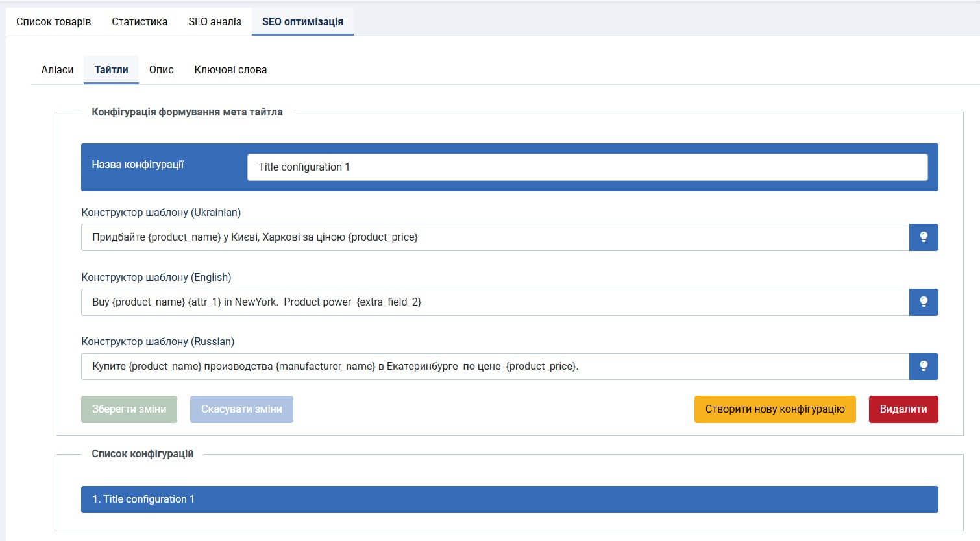
Task: Select the Тайтли sub-tab
Action: pos(111,69)
